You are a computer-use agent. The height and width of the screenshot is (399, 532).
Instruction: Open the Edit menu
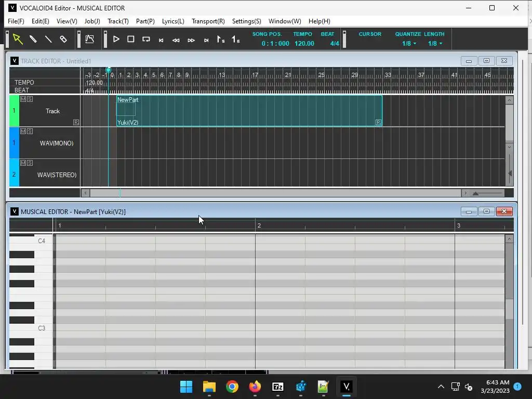click(x=41, y=21)
